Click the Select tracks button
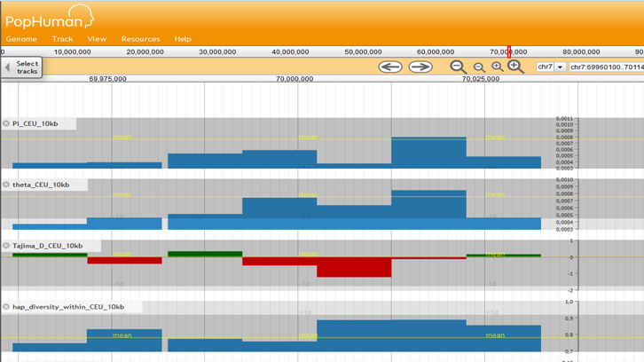 (x=22, y=67)
